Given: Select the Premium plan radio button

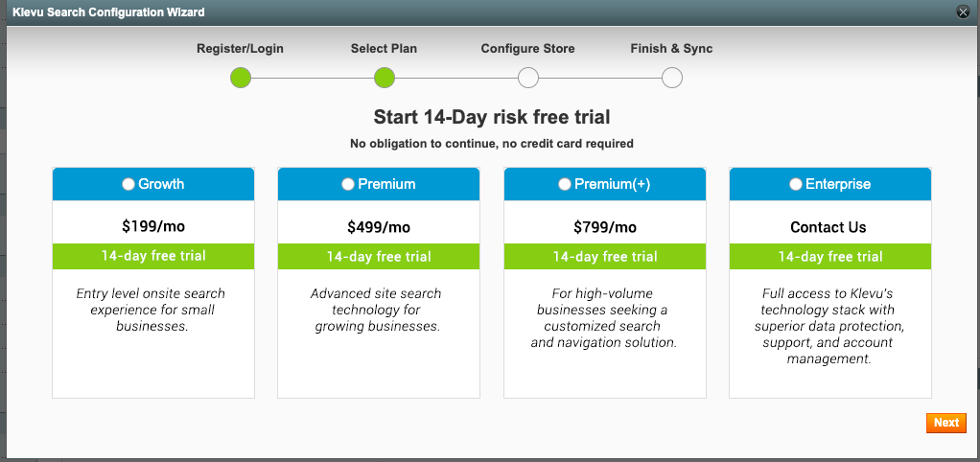Looking at the screenshot, I should click(x=348, y=184).
